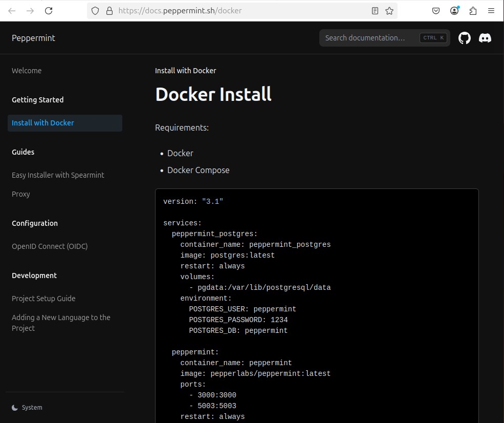Screen dimensions: 504x423
Task: Click the Guides section heading
Action: tap(23, 152)
